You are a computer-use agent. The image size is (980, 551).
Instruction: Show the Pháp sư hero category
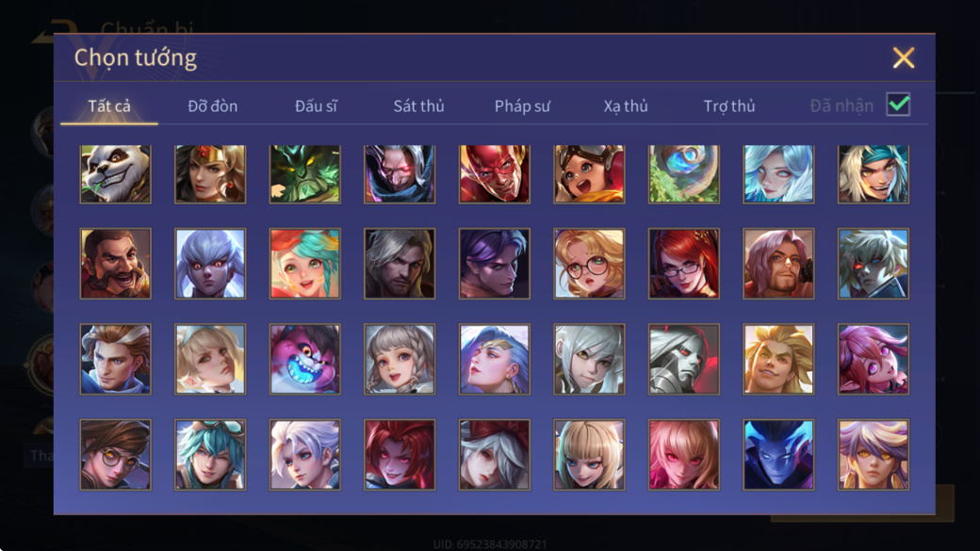(522, 106)
